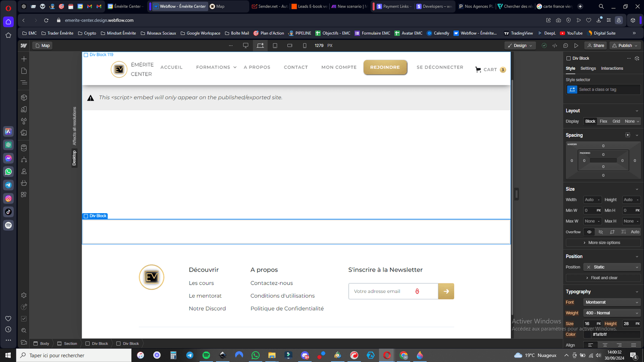Screen dimensions: 644x362
Task: Open the Position Static dropdown
Action: click(x=612, y=267)
